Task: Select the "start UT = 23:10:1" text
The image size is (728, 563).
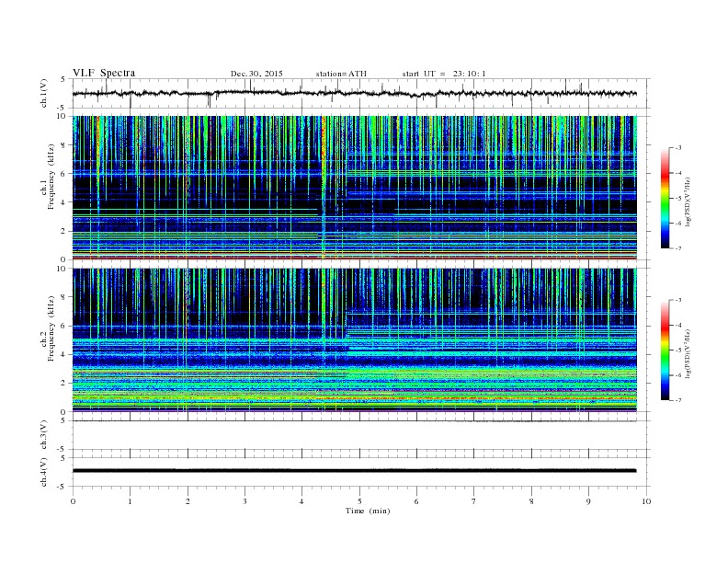Action: (x=444, y=74)
